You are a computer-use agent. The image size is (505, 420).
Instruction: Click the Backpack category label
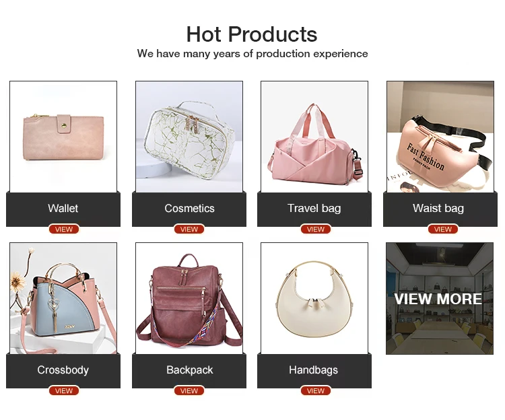click(190, 370)
